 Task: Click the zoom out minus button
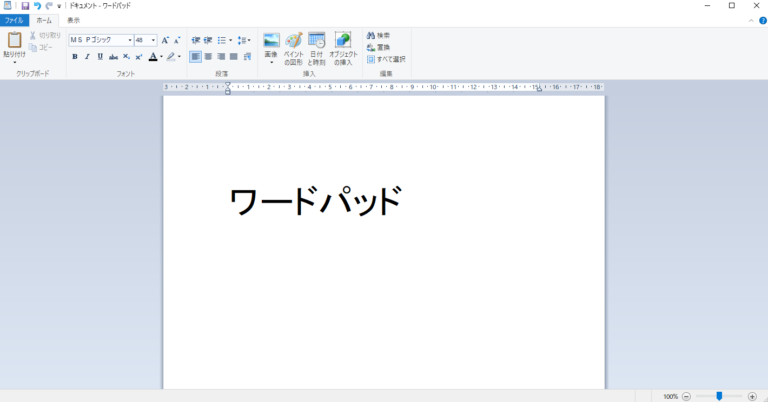[686, 396]
